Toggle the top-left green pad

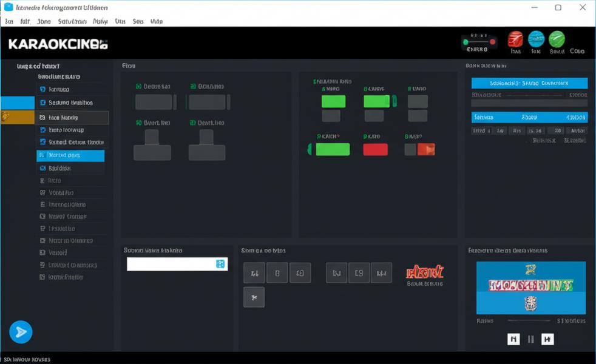[333, 101]
